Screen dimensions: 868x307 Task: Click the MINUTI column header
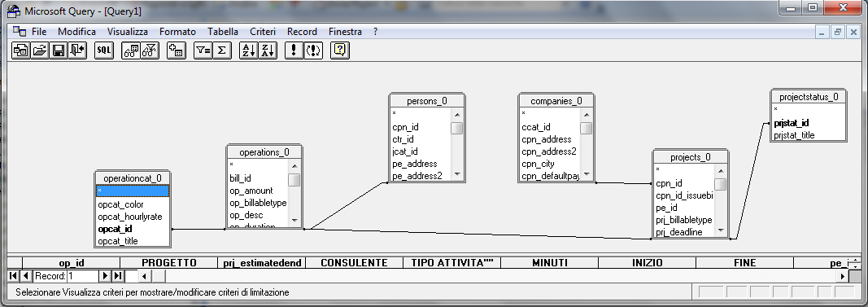[550, 263]
